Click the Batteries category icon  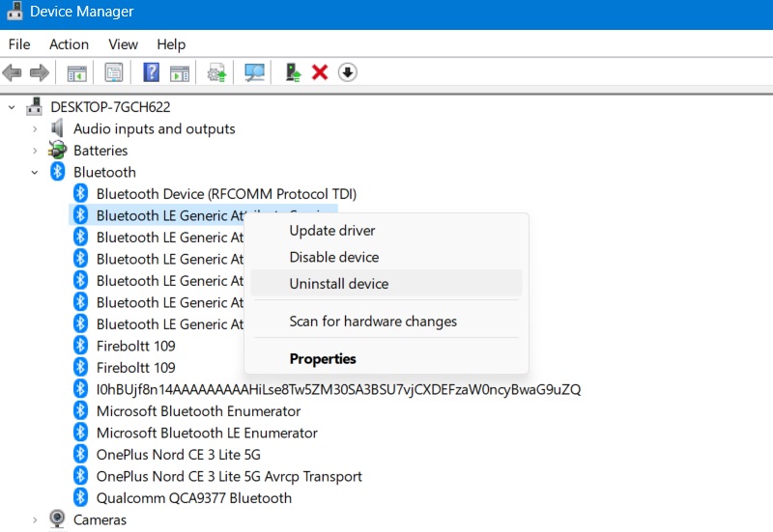[x=57, y=150]
